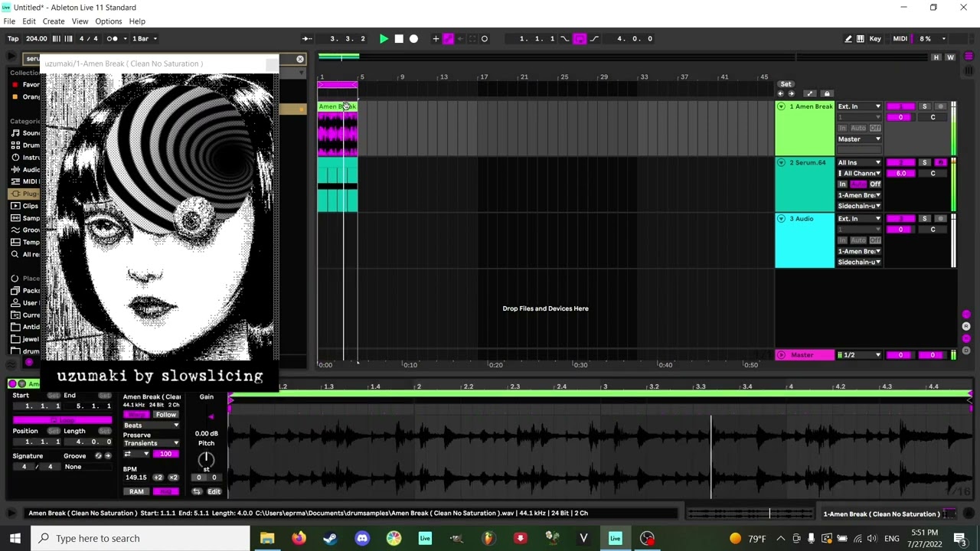Toggle lock envelopes icon
980x551 pixels.
tap(827, 93)
